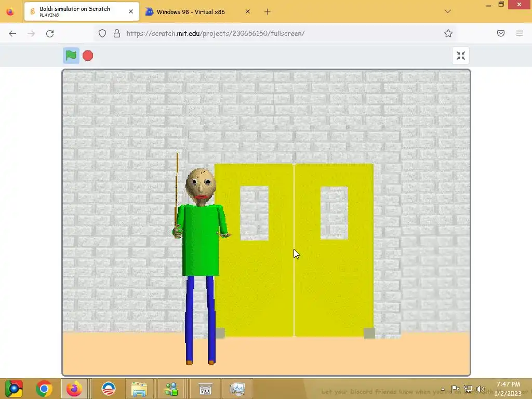Click the colorful start orb on taskbar
This screenshot has width=532, height=399.
pyautogui.click(x=14, y=389)
